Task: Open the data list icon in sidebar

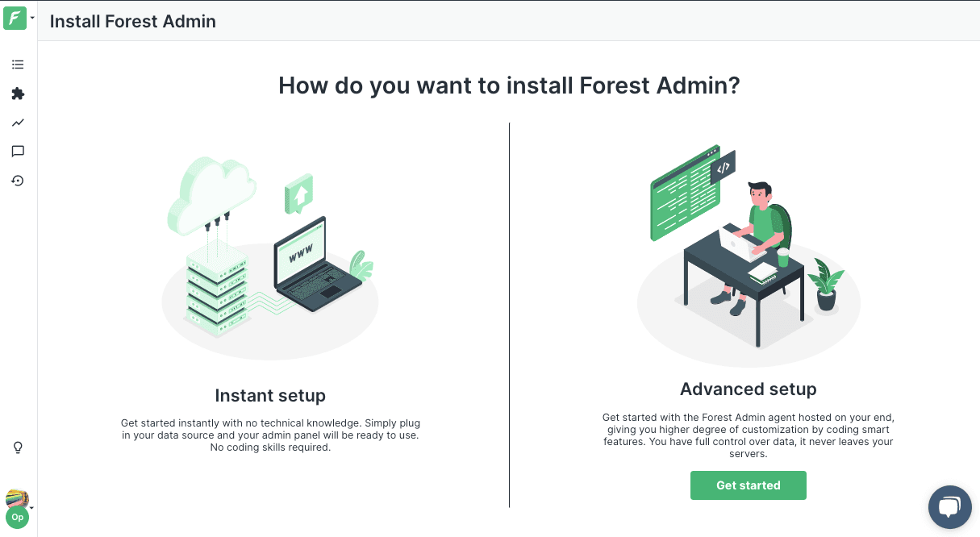Action: (18, 65)
